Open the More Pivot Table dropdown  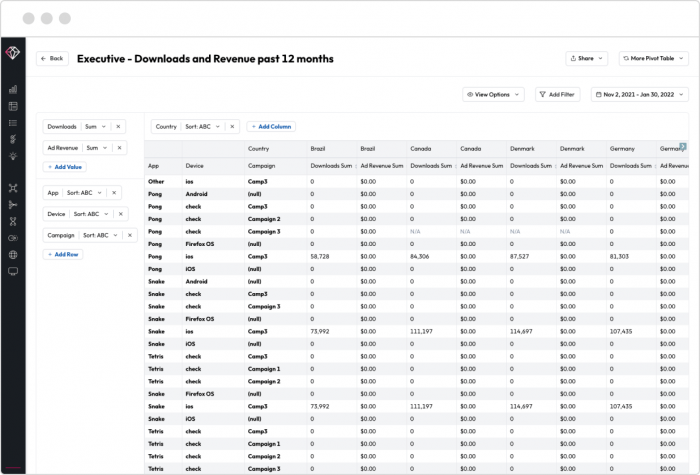(x=654, y=58)
